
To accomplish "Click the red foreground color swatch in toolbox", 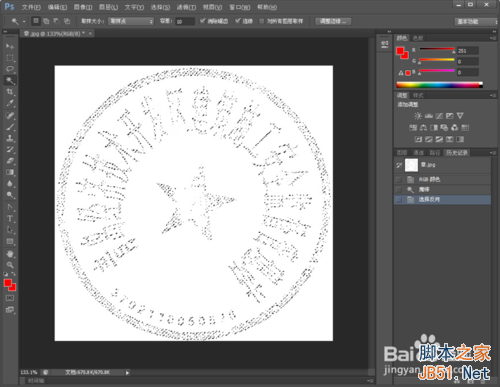I will point(8,283).
